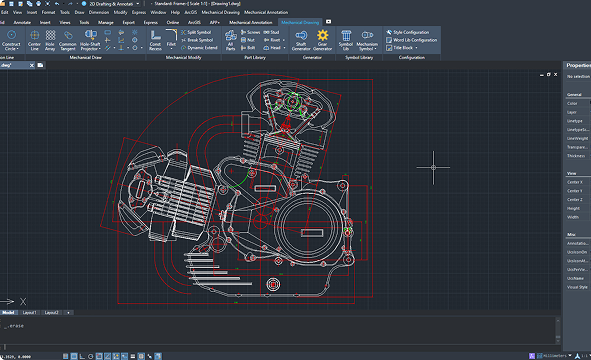Viewport: 591px width, 360px height.
Task: Launch the Shaft Generator
Action: click(301, 40)
